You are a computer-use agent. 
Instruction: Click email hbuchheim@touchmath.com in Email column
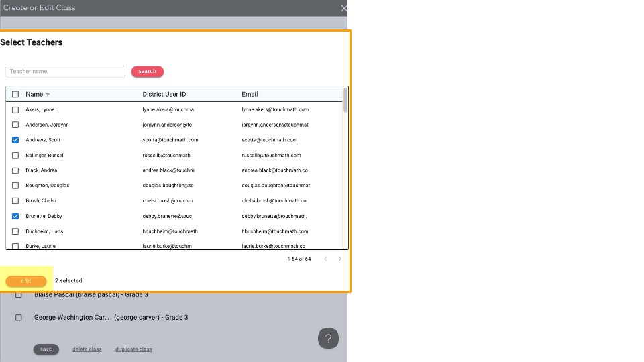coord(275,231)
